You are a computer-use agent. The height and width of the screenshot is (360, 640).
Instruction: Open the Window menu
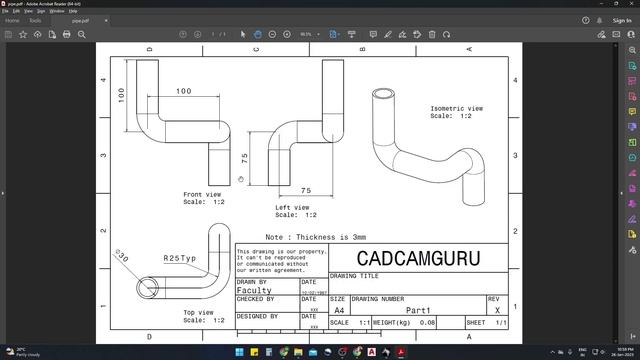click(57, 11)
